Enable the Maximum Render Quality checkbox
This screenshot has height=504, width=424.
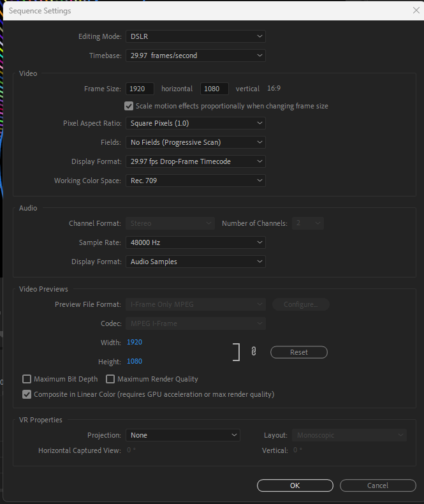(110, 379)
